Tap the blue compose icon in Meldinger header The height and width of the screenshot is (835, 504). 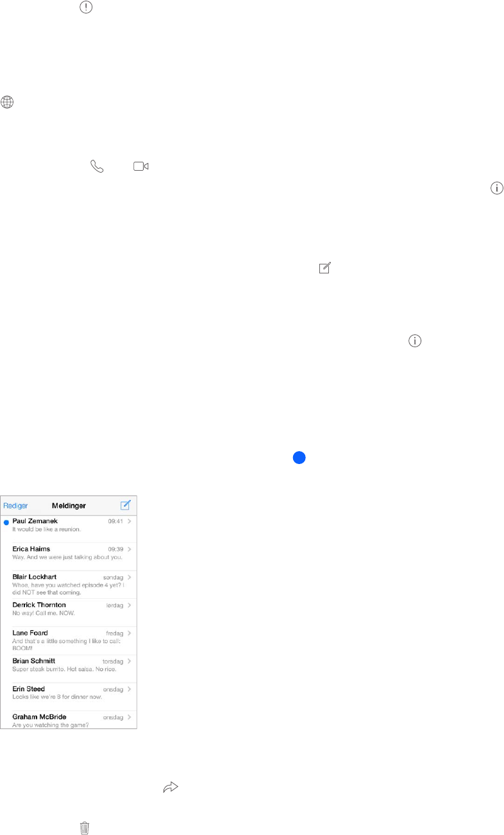[x=126, y=504]
